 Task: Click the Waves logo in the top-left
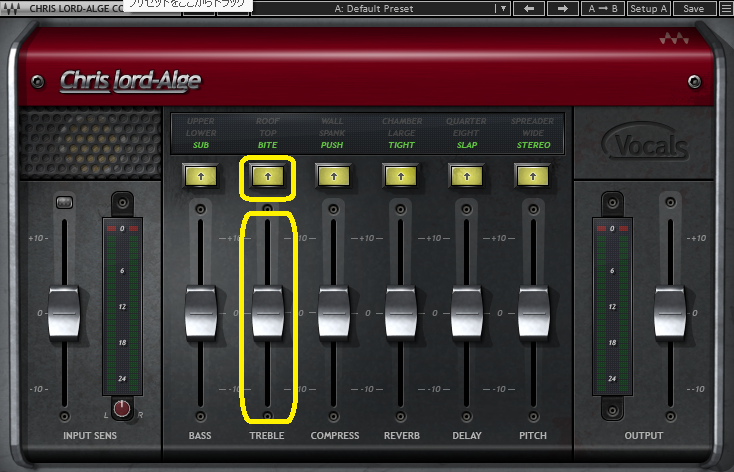click(14, 8)
